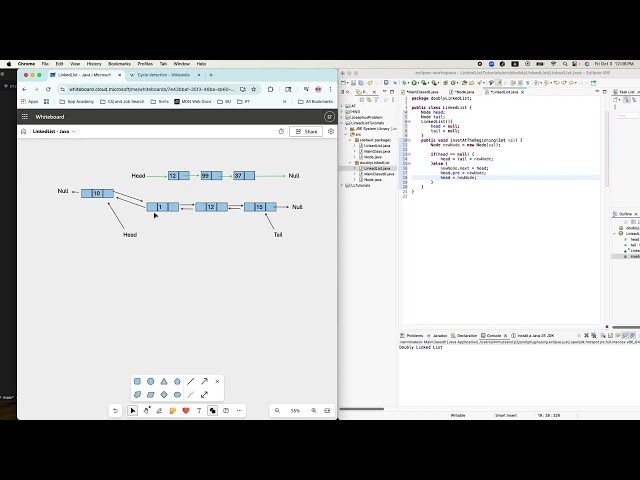
Task: Click the 55% zoom level indicator
Action: click(296, 411)
